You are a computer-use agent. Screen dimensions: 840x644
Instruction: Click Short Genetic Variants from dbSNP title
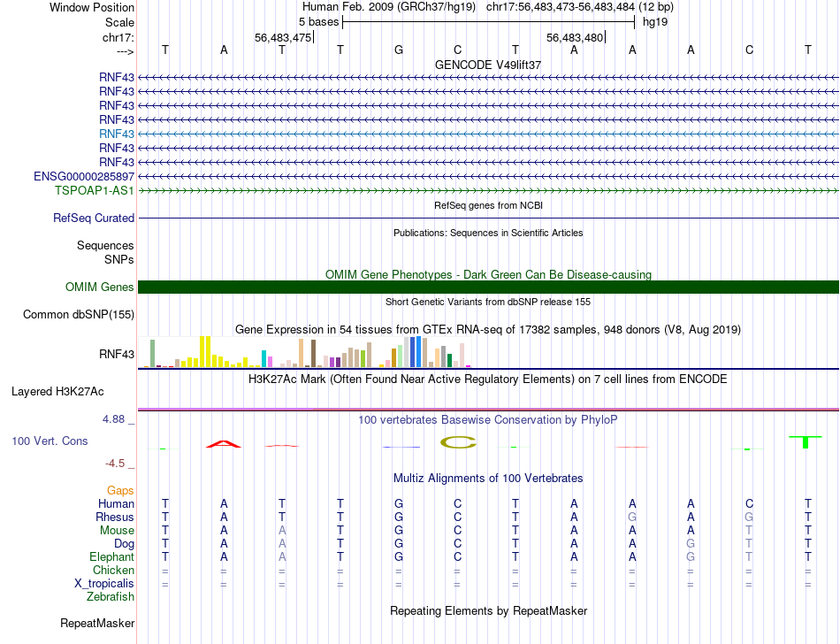pyautogui.click(x=488, y=302)
